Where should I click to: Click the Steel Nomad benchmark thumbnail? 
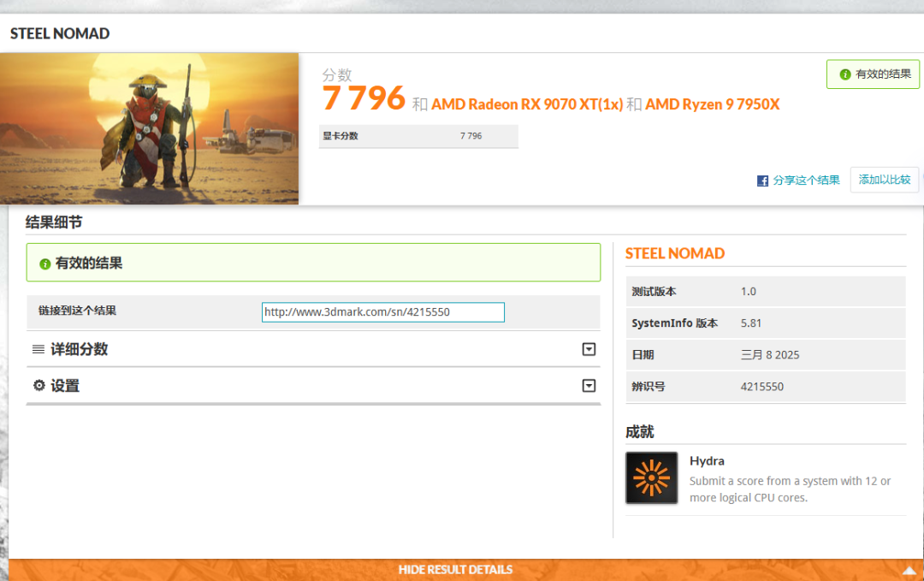[x=150, y=128]
